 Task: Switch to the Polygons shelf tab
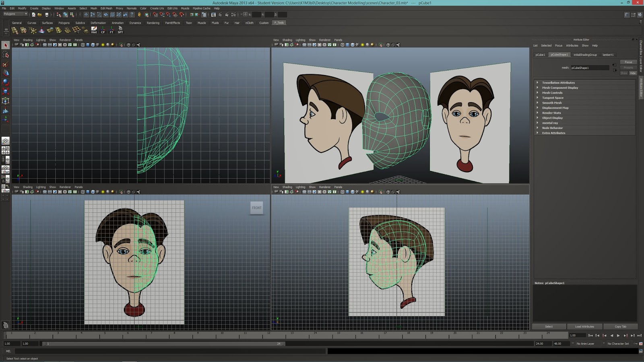tap(64, 23)
